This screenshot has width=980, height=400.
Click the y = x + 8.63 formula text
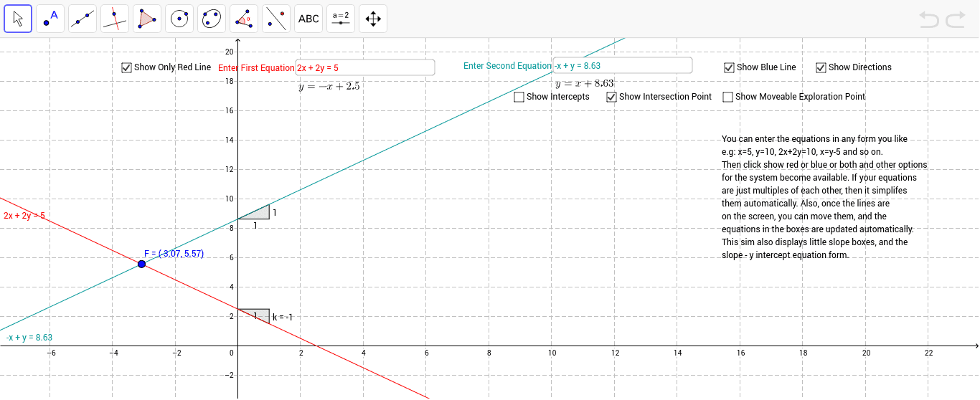click(585, 84)
